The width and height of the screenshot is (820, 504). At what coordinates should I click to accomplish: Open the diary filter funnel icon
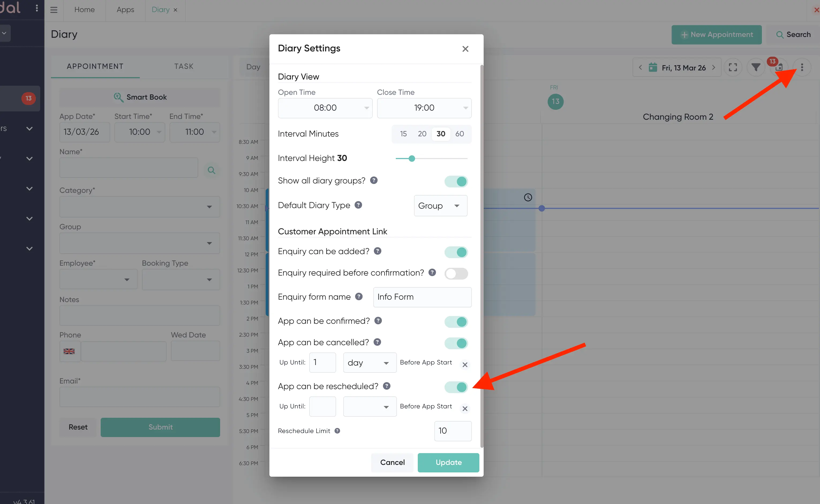(756, 67)
